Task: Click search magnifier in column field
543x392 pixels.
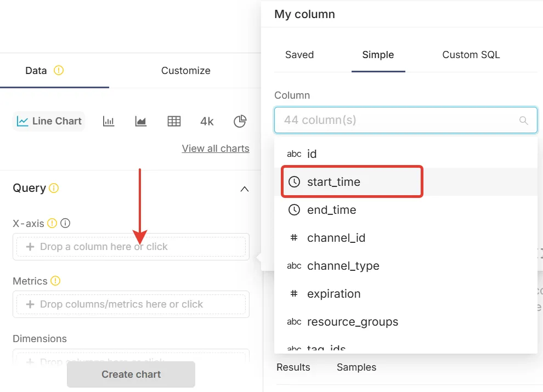Action: 524,120
